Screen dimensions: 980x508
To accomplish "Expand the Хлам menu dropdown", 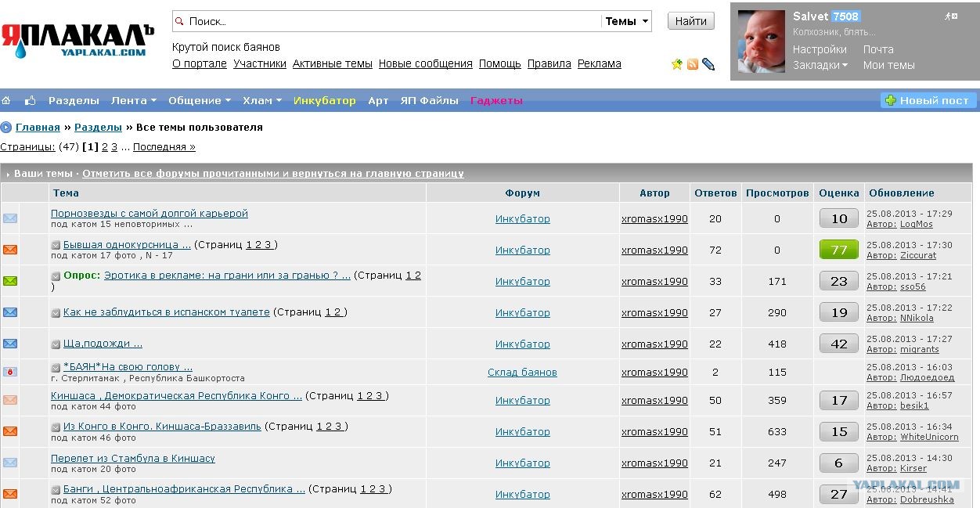I will (263, 100).
